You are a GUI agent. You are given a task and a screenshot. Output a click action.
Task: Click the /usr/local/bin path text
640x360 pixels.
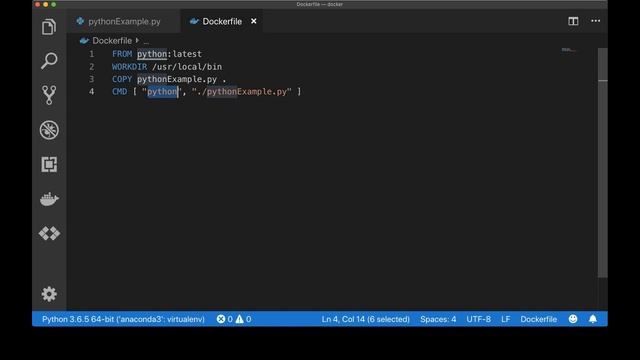pyautogui.click(x=187, y=67)
